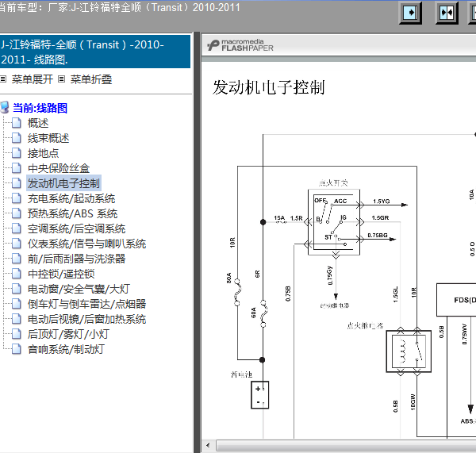Image resolution: width=476 pixels, height=453 pixels.
Task: Click the horizontal scrollbar track of the diagram
Action: pyautogui.click(x=346, y=445)
